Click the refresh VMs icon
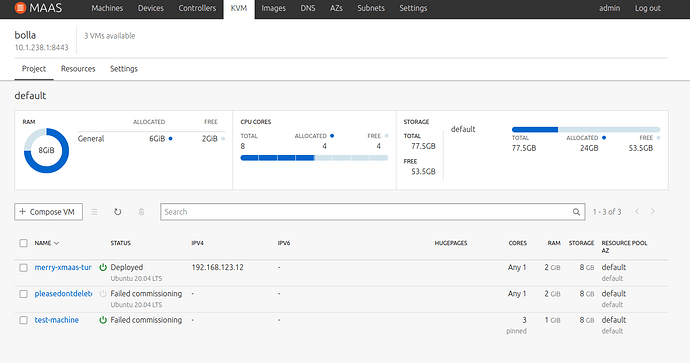690x363 pixels. click(117, 212)
